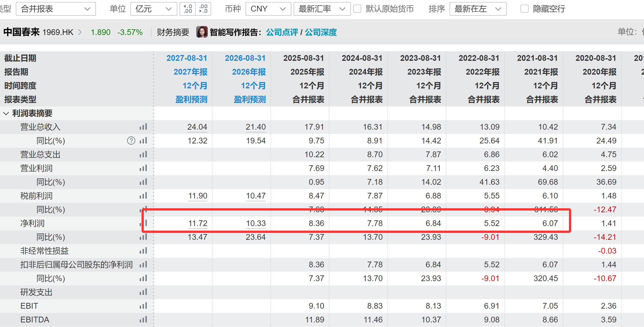
Task: Click the 2027年报 column header
Action: [x=190, y=72]
